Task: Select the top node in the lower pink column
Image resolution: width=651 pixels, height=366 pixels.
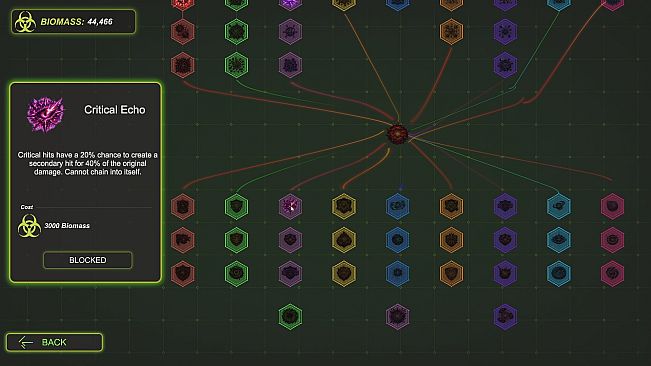Action: click(612, 206)
